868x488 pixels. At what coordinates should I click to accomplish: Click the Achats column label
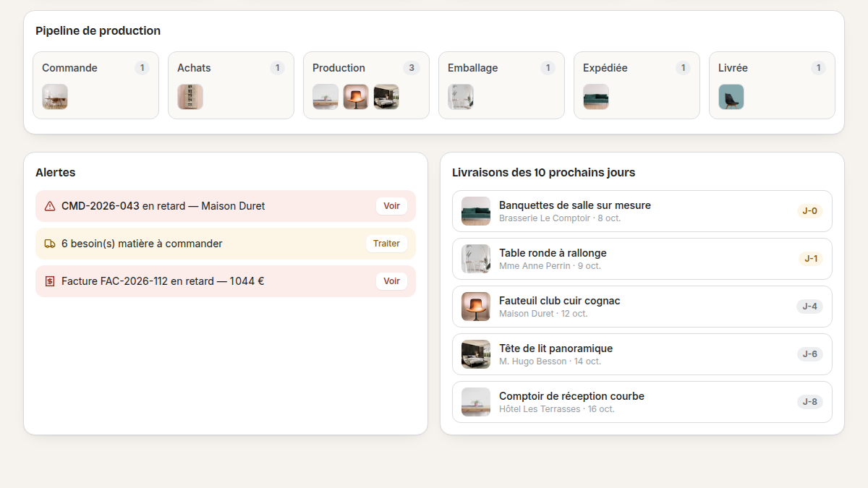click(194, 68)
